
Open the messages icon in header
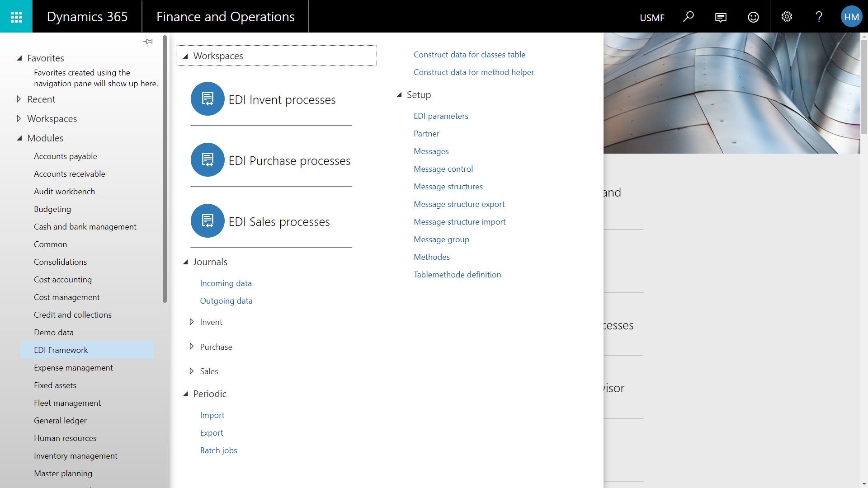coord(721,17)
